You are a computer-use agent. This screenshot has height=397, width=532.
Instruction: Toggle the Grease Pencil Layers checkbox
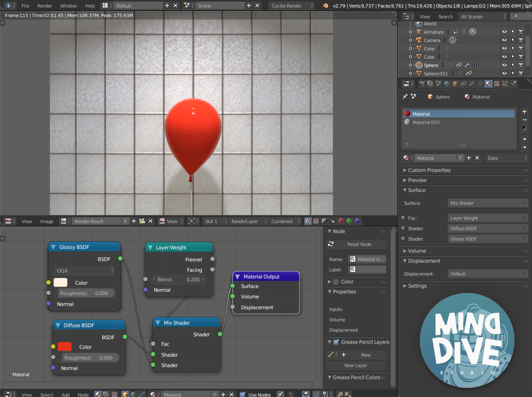pyautogui.click(x=336, y=342)
